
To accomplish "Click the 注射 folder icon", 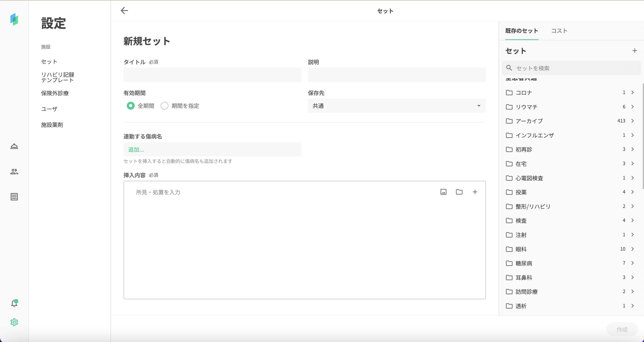I will click(509, 235).
